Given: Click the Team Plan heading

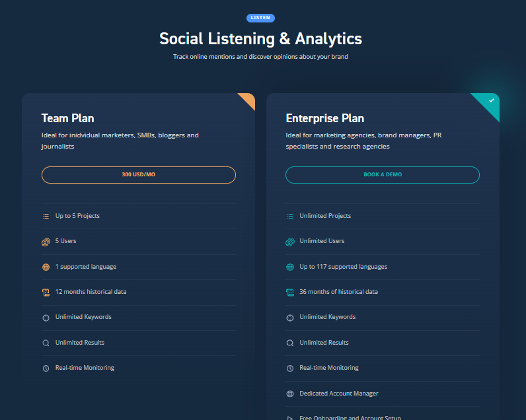Looking at the screenshot, I should pyautogui.click(x=68, y=118).
